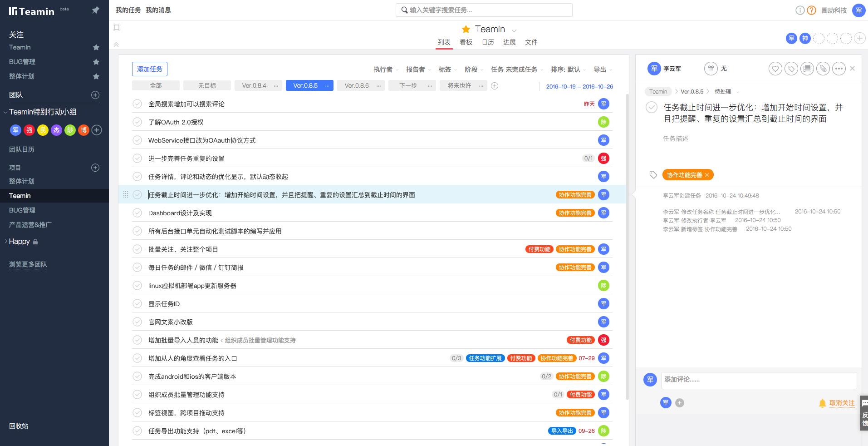
Task: Click the star next to BUG管理 in 关注
Action: pyautogui.click(x=96, y=62)
